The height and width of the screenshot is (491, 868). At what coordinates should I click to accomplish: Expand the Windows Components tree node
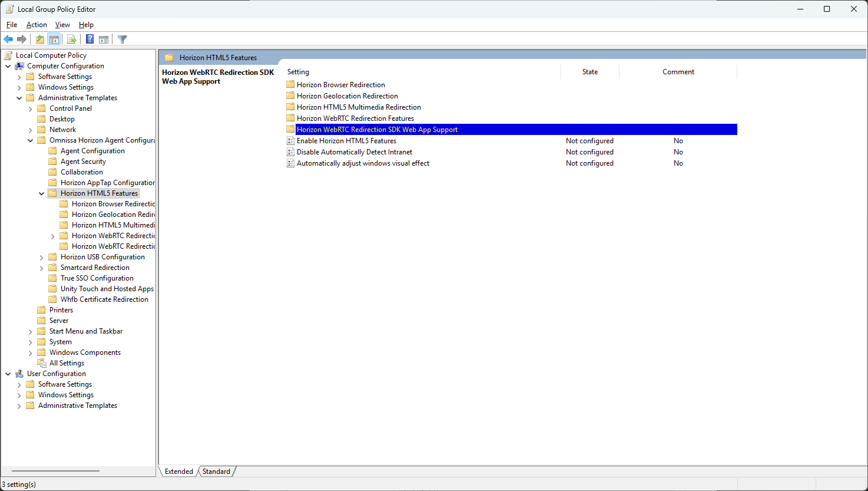click(31, 352)
